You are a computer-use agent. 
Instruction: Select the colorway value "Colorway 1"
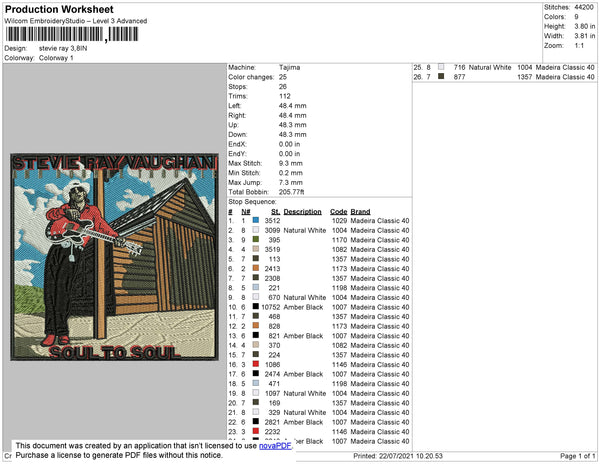point(56,58)
